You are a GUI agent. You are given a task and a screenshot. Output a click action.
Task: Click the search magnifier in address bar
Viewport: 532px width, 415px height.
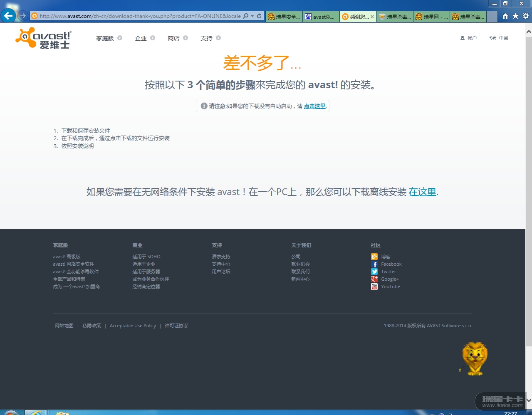pyautogui.click(x=246, y=16)
